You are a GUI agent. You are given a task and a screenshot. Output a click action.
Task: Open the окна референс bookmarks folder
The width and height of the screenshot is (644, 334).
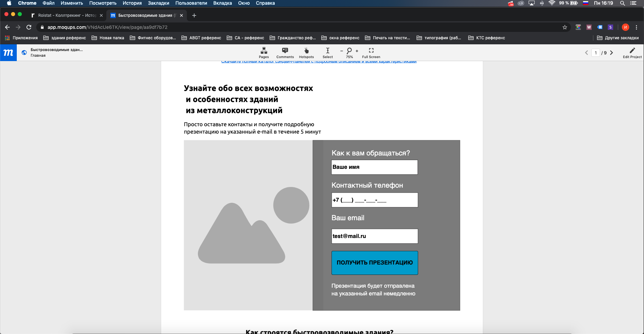point(340,38)
